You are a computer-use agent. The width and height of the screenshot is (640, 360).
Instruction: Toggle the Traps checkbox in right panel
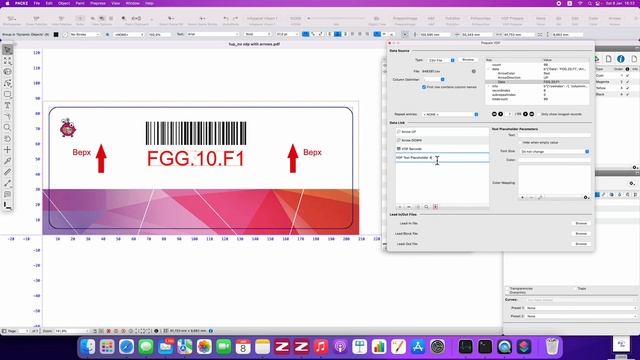pos(575,289)
